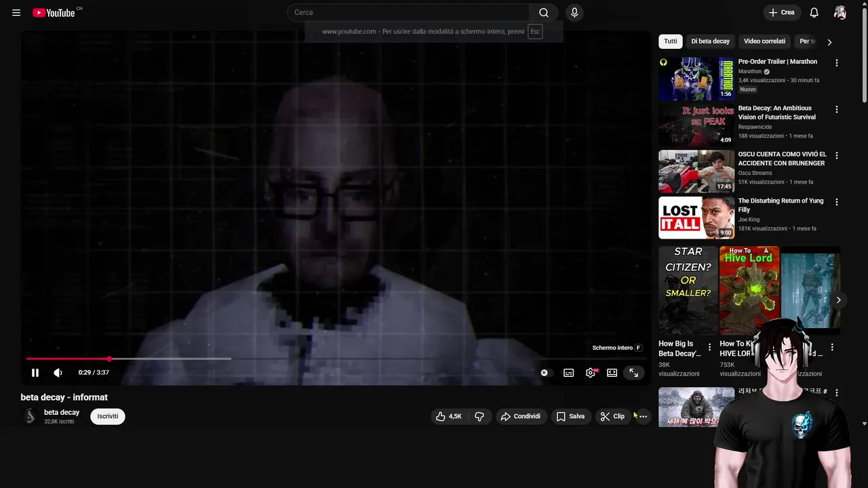
Task: Open the Beta Decay Ambitious Vision video title
Action: click(776, 113)
